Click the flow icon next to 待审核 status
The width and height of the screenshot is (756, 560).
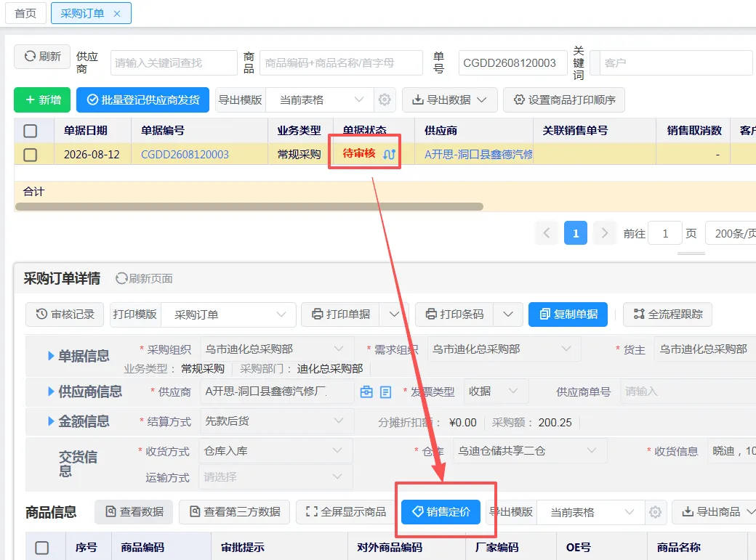click(389, 154)
